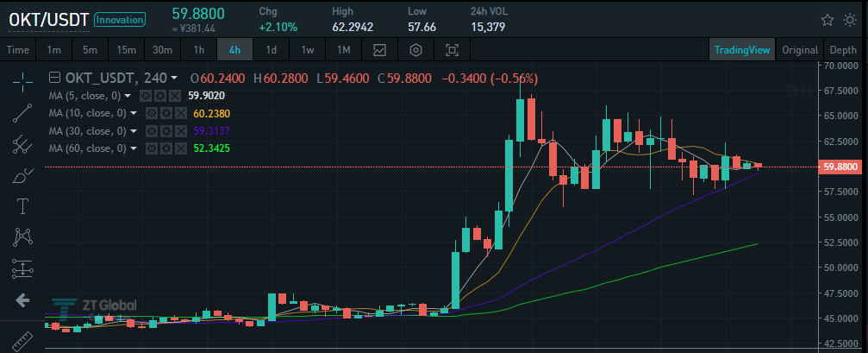This screenshot has height=353, width=868.
Task: Switch to 5m interval
Action: pyautogui.click(x=90, y=50)
